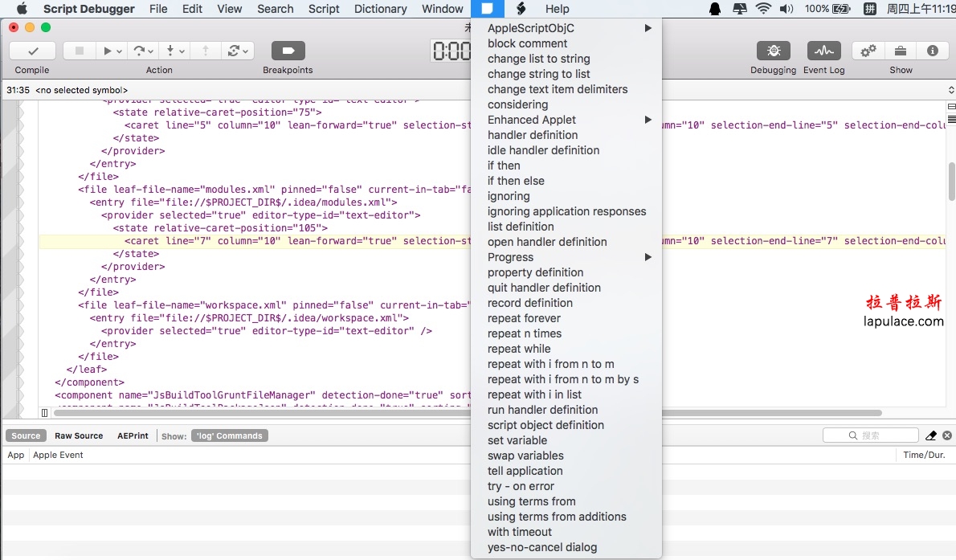Click the Stop square in the Action group
This screenshot has width=956, height=560.
pyautogui.click(x=80, y=51)
